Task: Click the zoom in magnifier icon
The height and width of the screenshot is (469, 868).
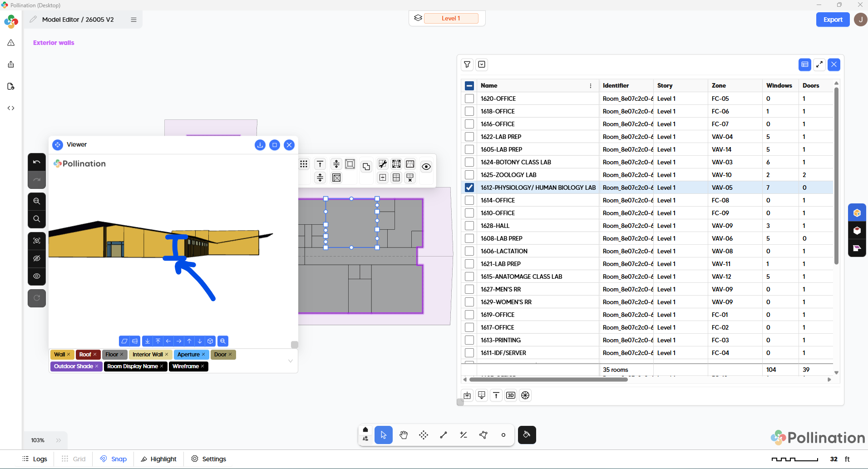Action: pos(37,201)
